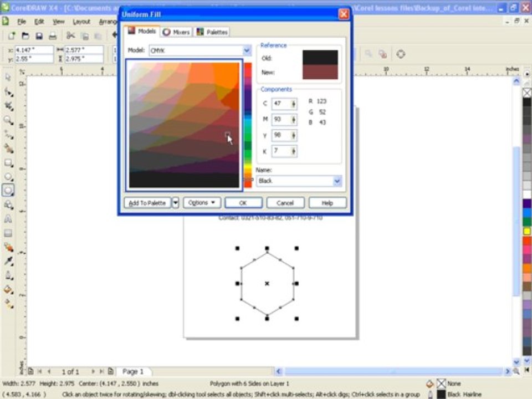Screen dimensions: 532x399
Task: Switch to the Palettes tab
Action: click(212, 32)
